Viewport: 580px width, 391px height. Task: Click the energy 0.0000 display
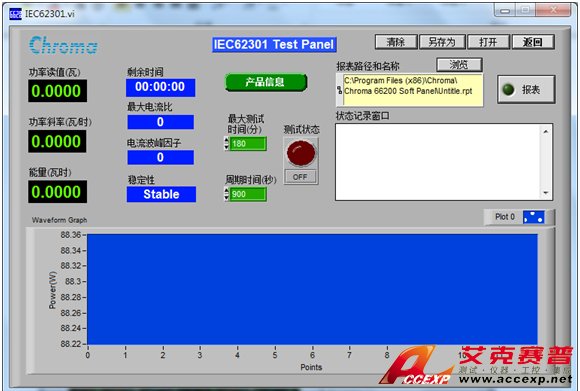pos(57,192)
